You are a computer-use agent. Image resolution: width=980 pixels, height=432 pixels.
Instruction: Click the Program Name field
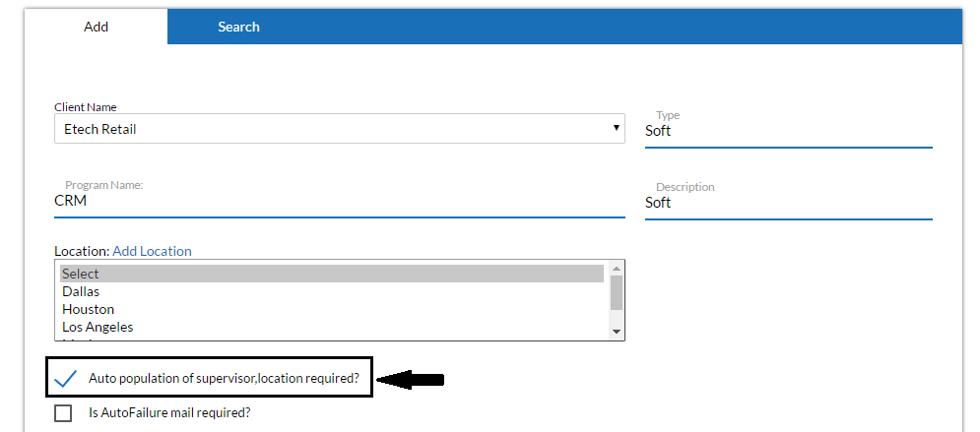pyautogui.click(x=340, y=201)
